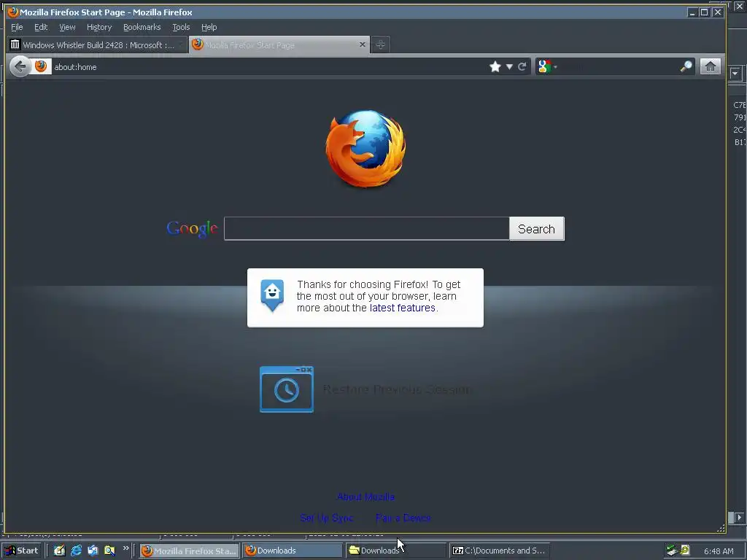Open a new tab with plus button
747x560 pixels.
click(380, 44)
